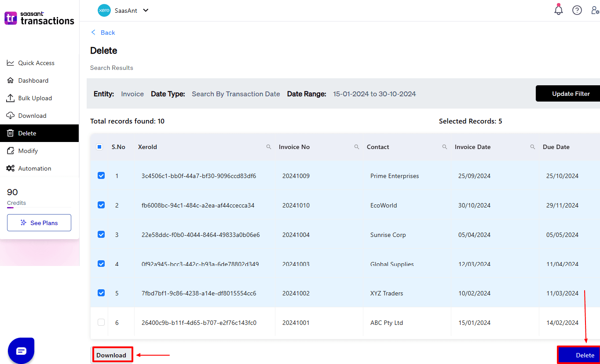600x364 pixels.
Task: Click the search icon in Contact column
Action: pos(445,147)
